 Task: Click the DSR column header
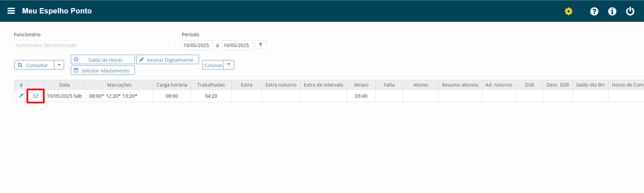click(530, 85)
